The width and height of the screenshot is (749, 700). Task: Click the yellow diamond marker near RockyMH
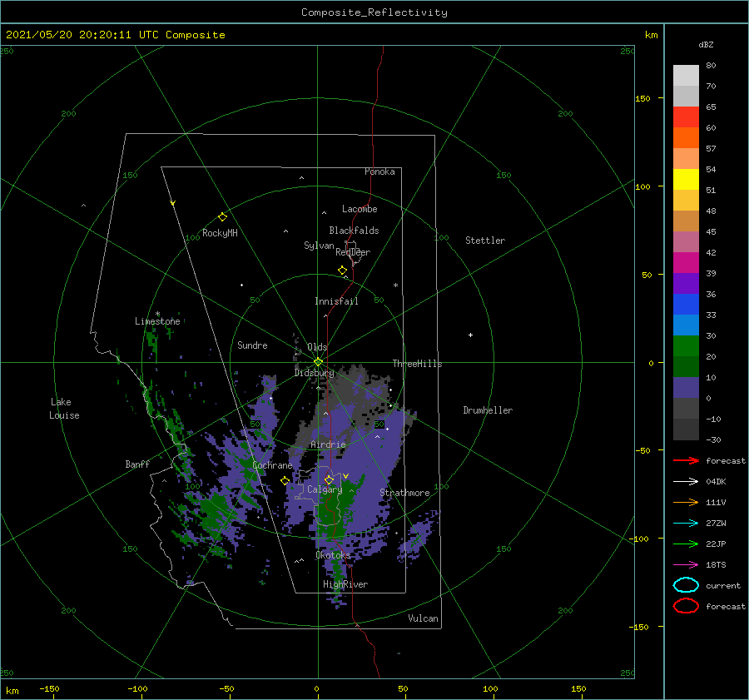click(222, 217)
